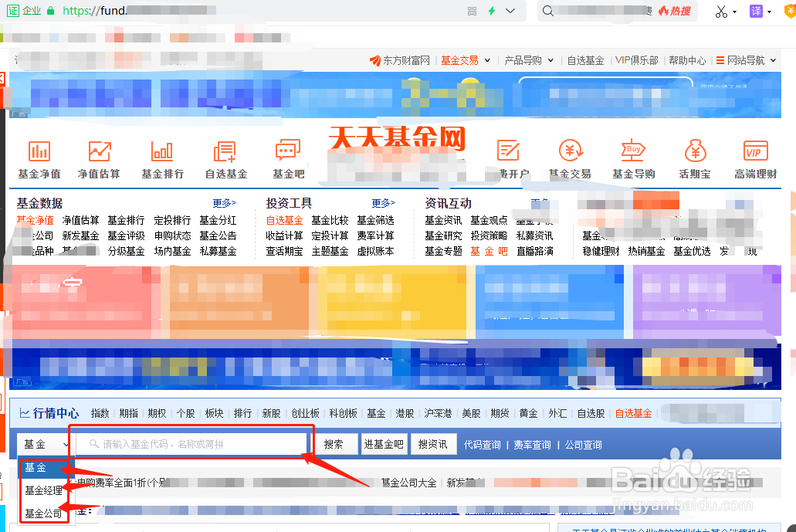Click 更多 beside 基金数据

click(225, 203)
